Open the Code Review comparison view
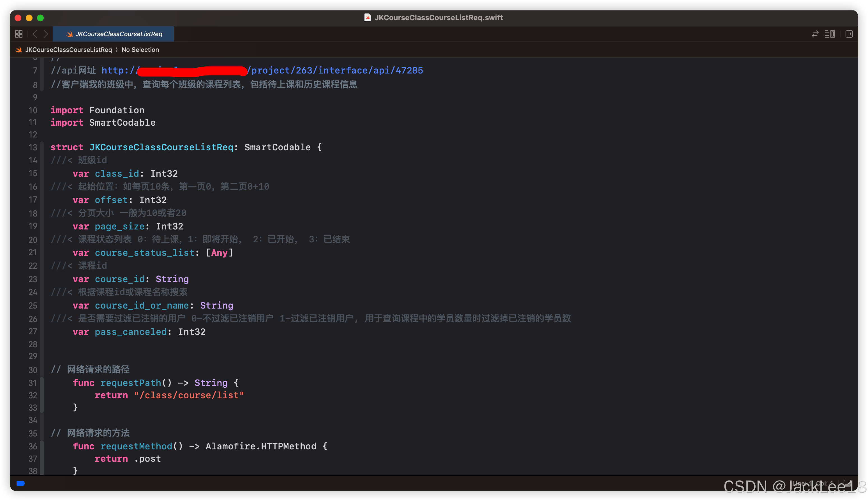The height and width of the screenshot is (501, 868). tap(815, 34)
